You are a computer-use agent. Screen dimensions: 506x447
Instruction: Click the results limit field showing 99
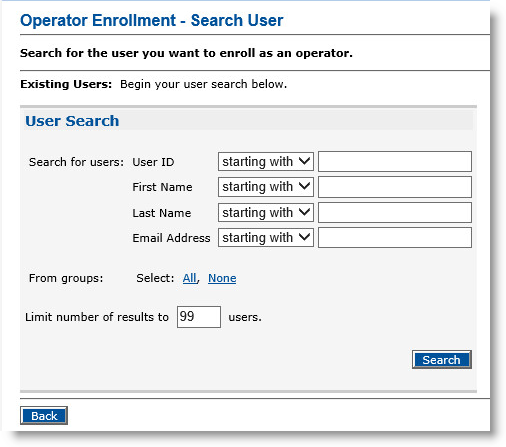[x=199, y=317]
